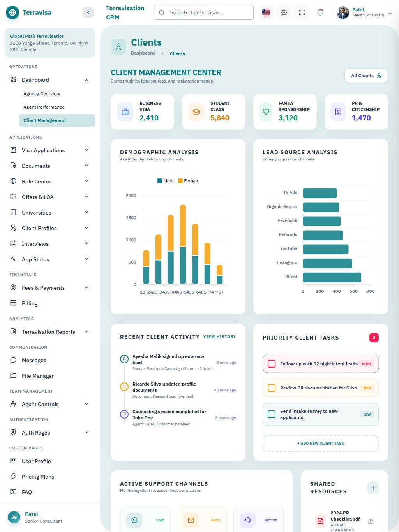Check 'Follow up with 12 high-intent leads'

coord(272,364)
